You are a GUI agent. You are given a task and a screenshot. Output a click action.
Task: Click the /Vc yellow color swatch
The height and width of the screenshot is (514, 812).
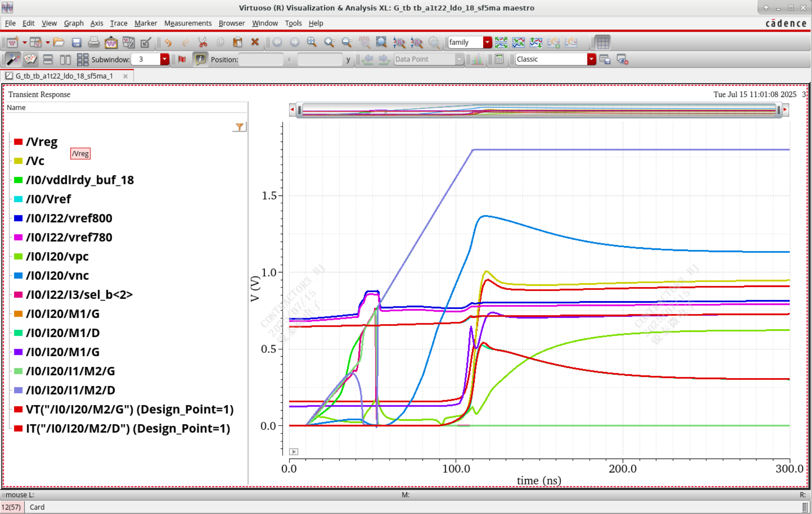pos(18,161)
